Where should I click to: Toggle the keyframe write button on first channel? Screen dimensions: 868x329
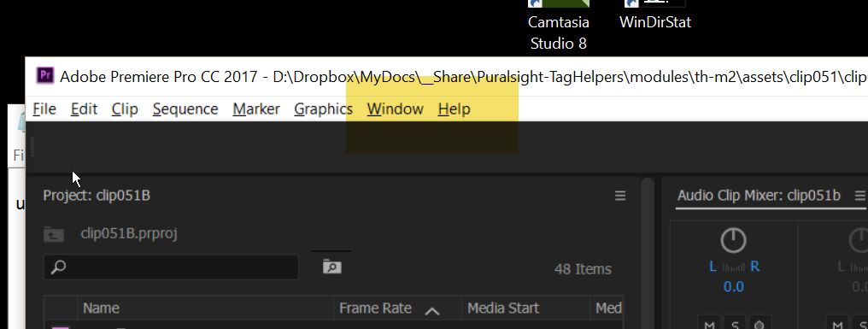pos(760,324)
